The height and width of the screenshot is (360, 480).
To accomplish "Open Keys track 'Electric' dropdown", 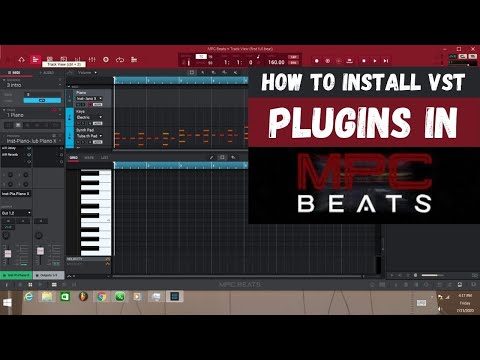I will [89, 117].
